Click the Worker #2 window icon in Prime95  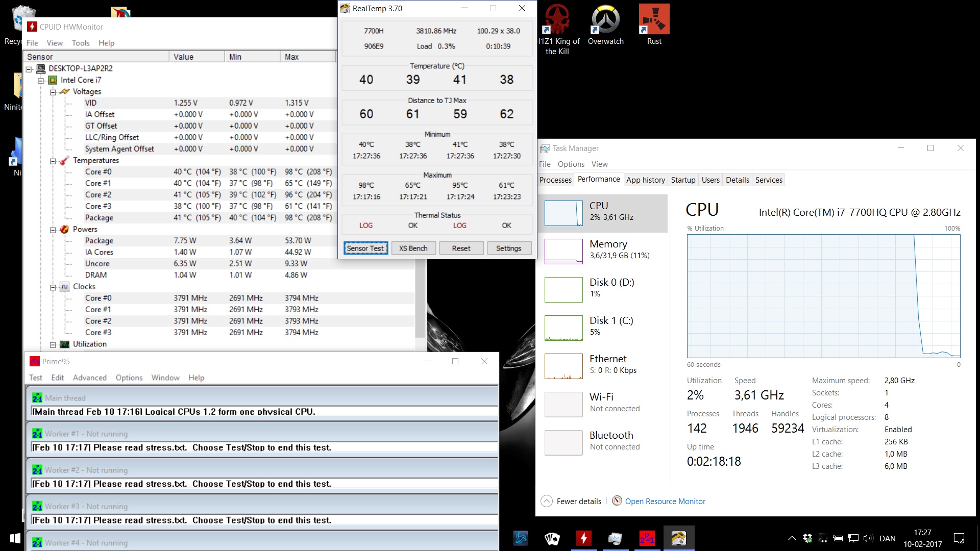(37, 470)
